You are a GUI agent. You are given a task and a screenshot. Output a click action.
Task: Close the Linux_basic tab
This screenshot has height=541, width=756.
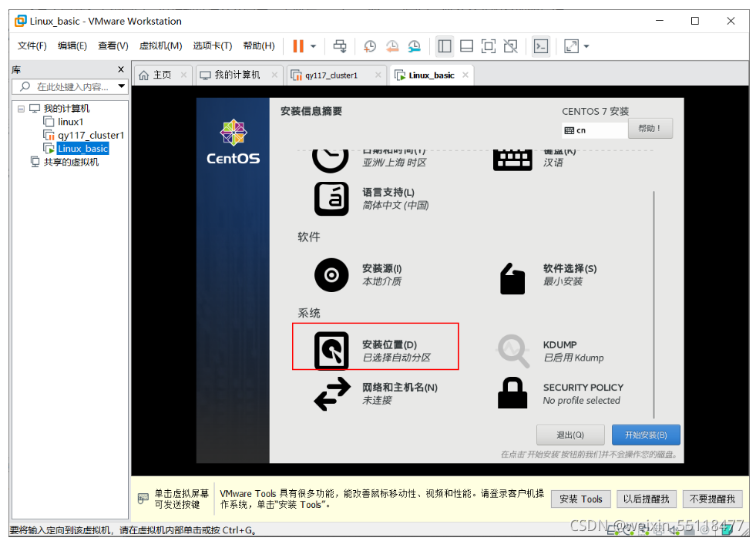tap(465, 75)
